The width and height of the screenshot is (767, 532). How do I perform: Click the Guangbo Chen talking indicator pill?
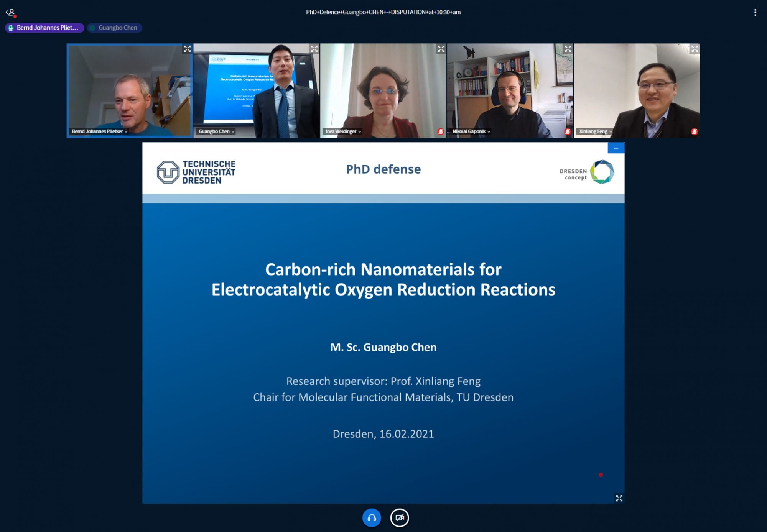pyautogui.click(x=115, y=28)
